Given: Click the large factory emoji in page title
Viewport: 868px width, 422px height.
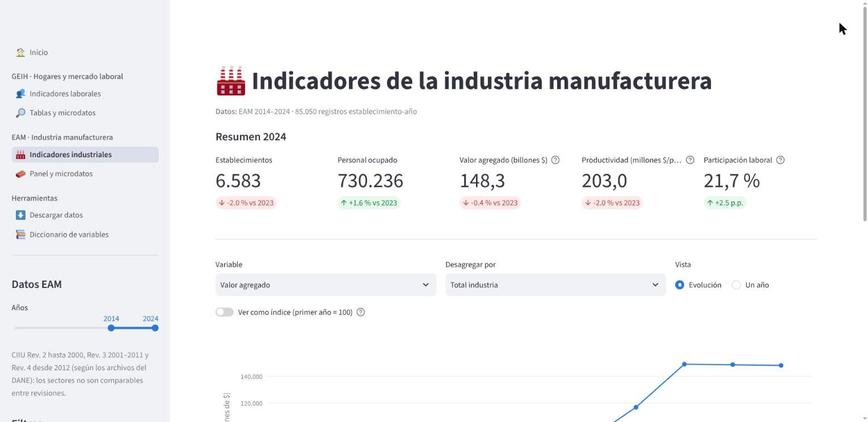Looking at the screenshot, I should coord(231,81).
